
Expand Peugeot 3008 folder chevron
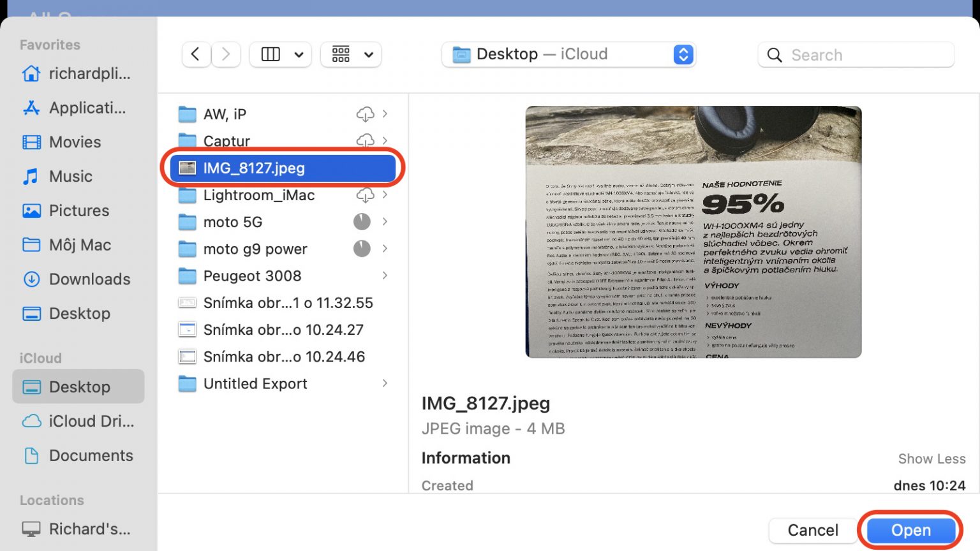point(385,275)
